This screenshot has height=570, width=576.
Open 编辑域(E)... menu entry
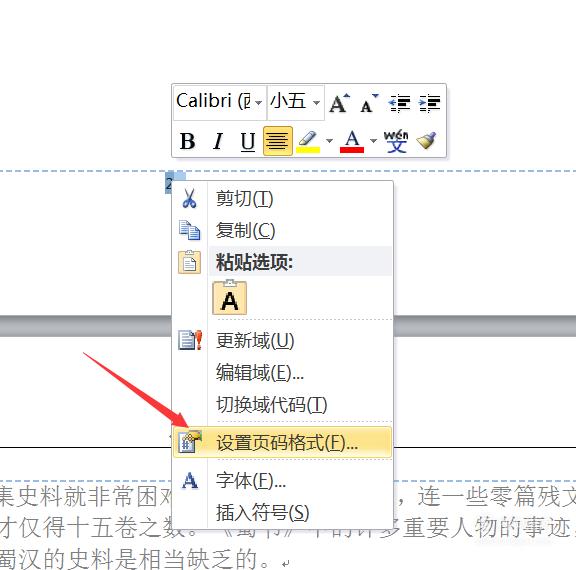(x=282, y=372)
